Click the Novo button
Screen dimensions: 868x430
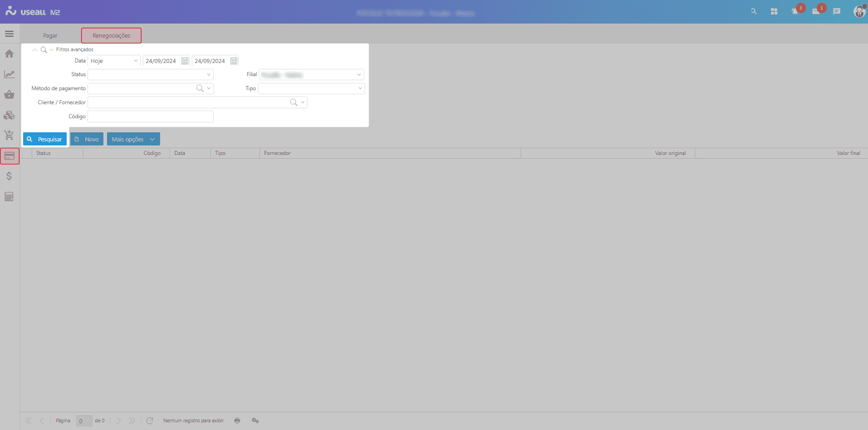87,139
